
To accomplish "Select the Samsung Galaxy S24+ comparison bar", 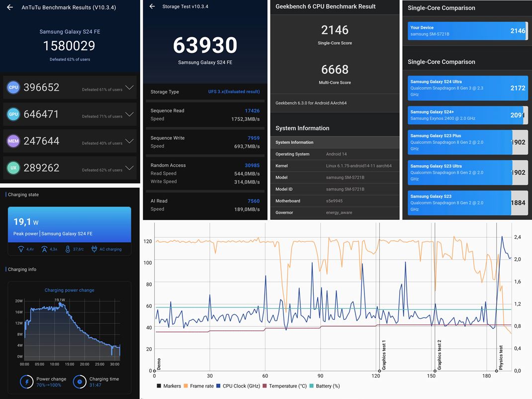I will pyautogui.click(x=467, y=115).
